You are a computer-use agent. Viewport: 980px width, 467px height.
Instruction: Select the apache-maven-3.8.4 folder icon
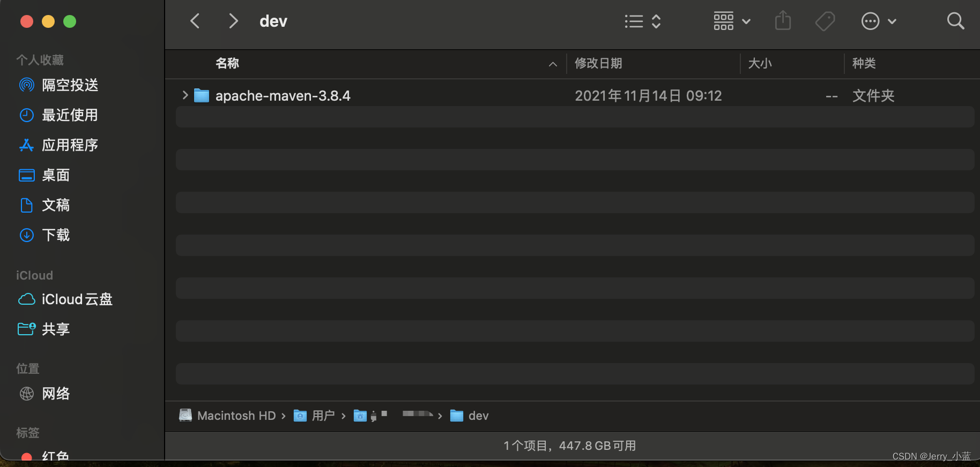(x=201, y=95)
